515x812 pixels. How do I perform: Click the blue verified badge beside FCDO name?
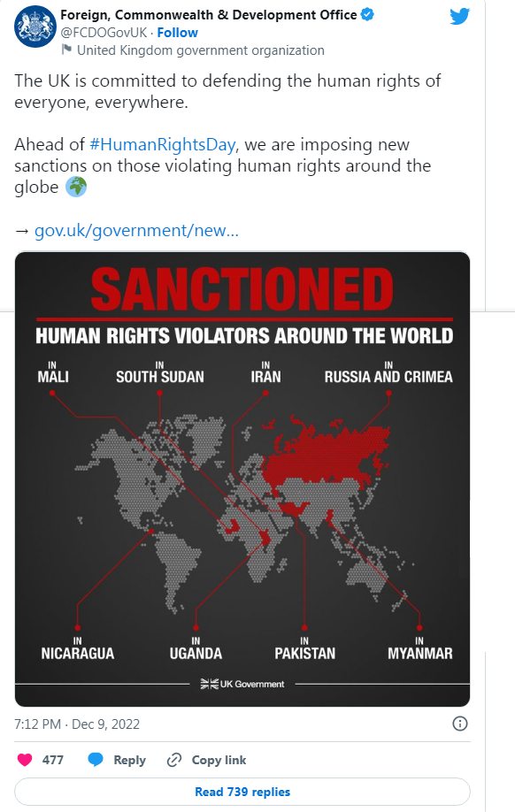[365, 15]
